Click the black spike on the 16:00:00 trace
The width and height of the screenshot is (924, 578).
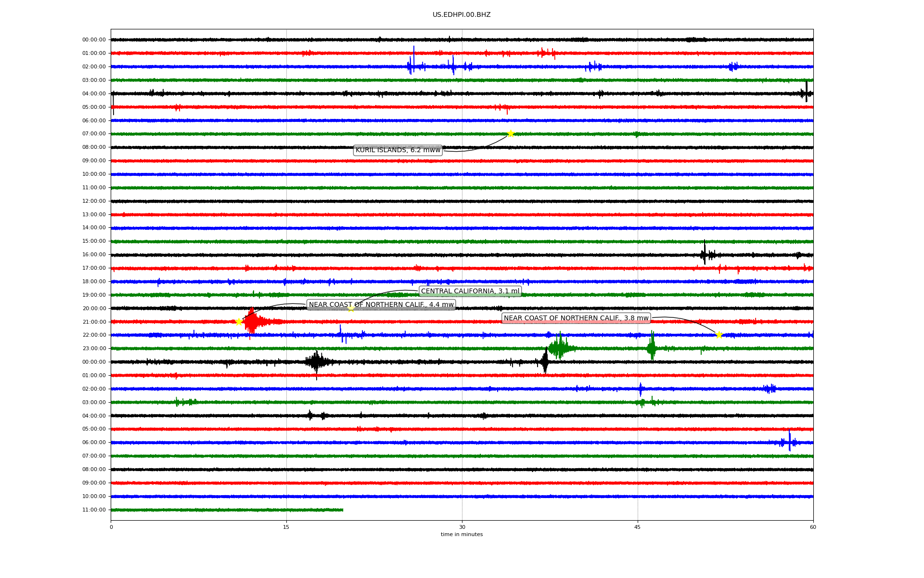pyautogui.click(x=705, y=253)
